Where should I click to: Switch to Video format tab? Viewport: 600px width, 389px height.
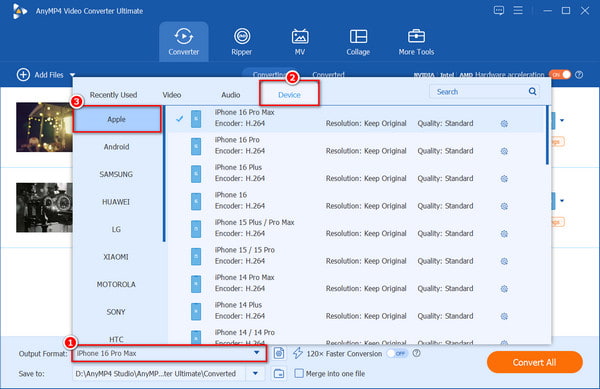tap(172, 95)
